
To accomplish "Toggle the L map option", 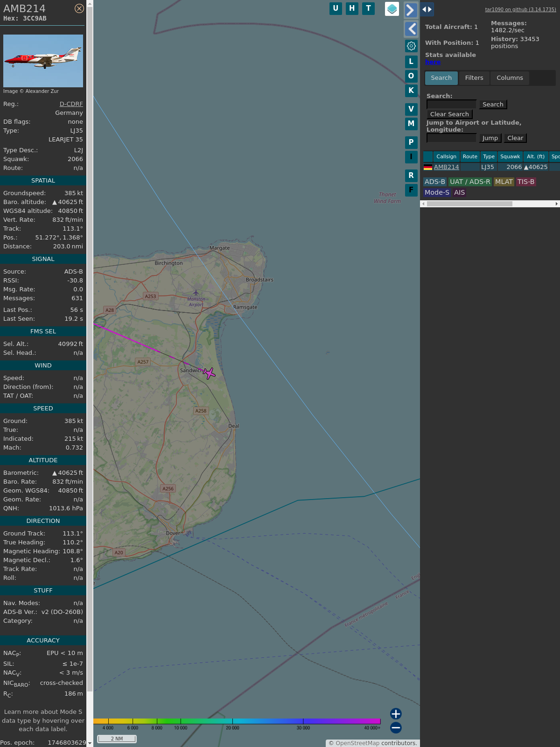I will point(411,62).
